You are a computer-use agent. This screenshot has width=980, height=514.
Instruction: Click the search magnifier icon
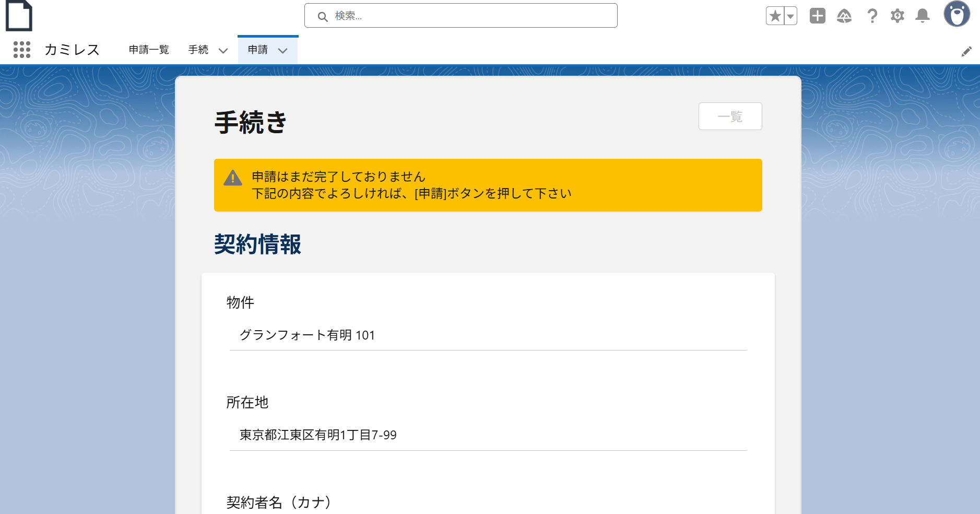(323, 16)
